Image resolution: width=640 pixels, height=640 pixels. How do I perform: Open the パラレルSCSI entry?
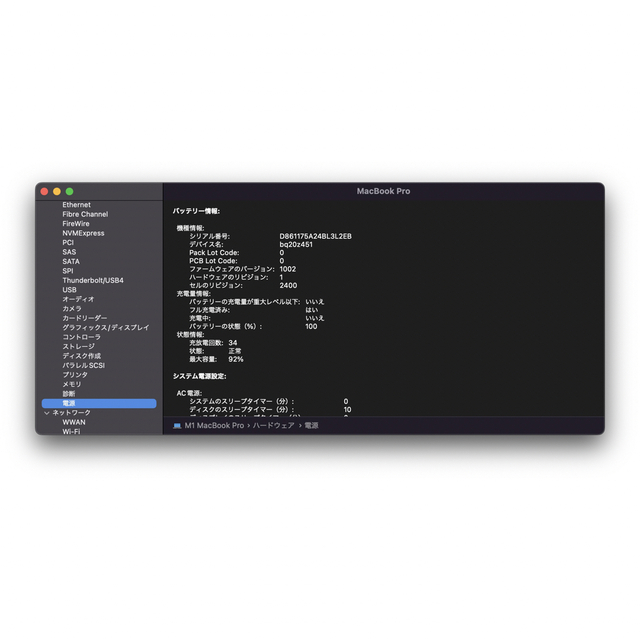pos(84,365)
